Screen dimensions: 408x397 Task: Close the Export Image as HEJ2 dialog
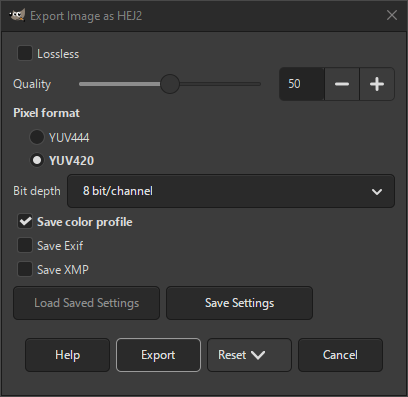coord(392,15)
